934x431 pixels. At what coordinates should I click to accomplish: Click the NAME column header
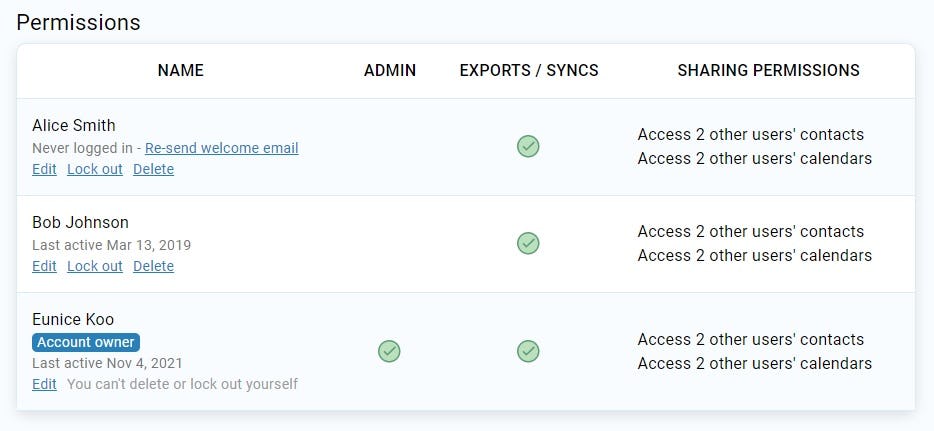point(181,71)
